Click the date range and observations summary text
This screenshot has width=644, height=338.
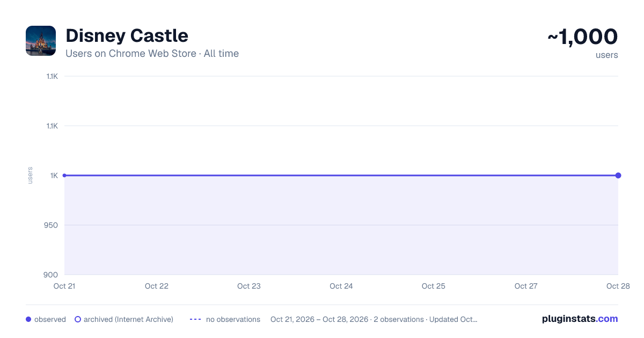374,319
